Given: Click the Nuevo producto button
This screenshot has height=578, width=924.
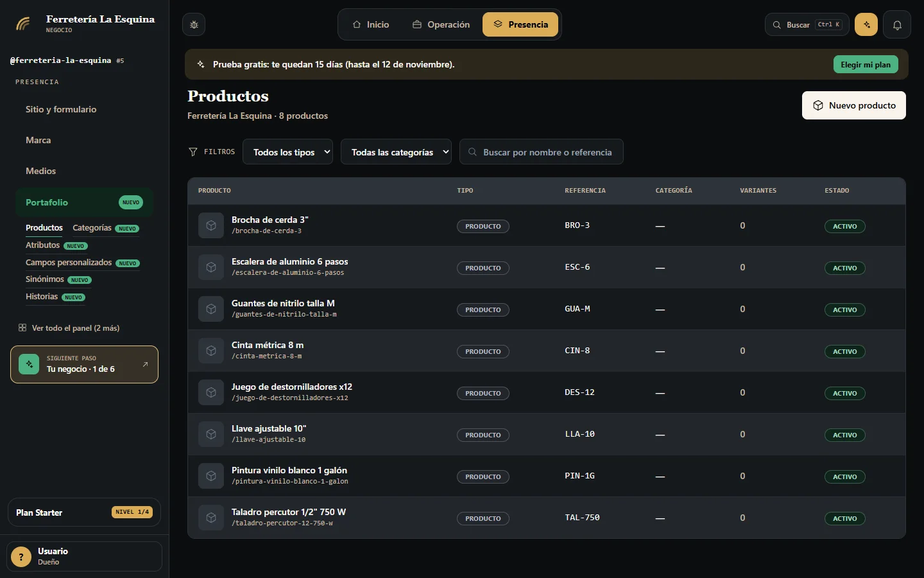Looking at the screenshot, I should tap(854, 105).
